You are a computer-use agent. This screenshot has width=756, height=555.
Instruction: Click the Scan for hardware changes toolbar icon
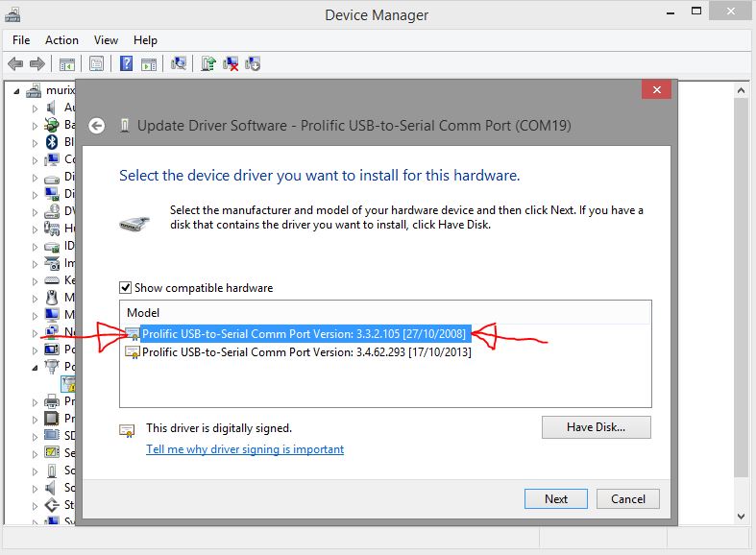click(x=179, y=64)
